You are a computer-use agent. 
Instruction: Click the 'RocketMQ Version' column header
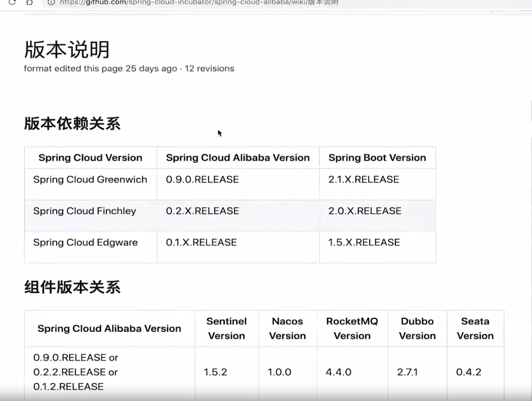pyautogui.click(x=352, y=329)
